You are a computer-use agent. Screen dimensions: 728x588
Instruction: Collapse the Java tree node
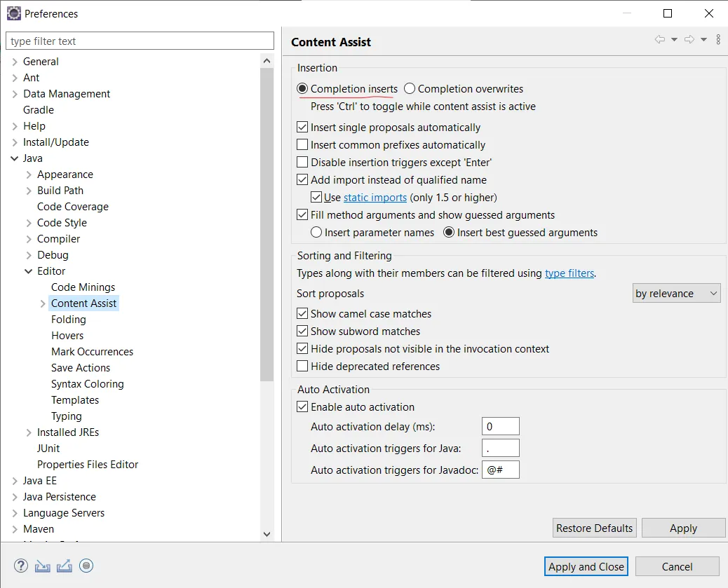[x=15, y=158]
